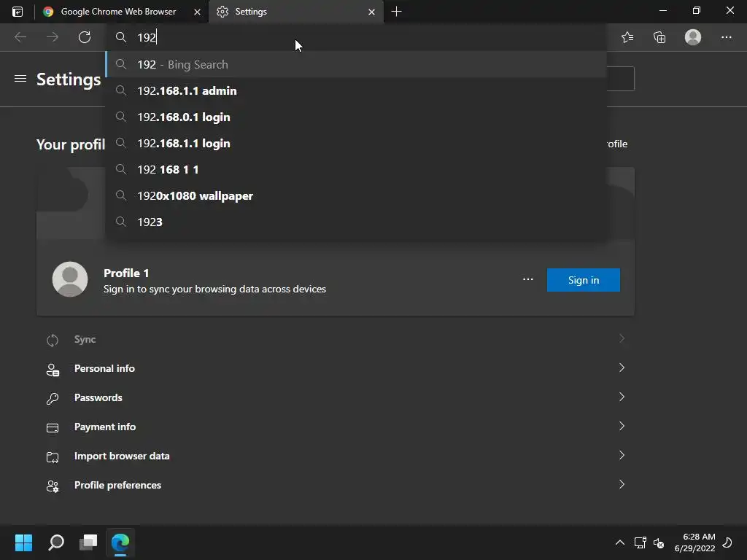Click the muted volume tray icon
Viewport: 747px width, 560px height.
click(659, 542)
